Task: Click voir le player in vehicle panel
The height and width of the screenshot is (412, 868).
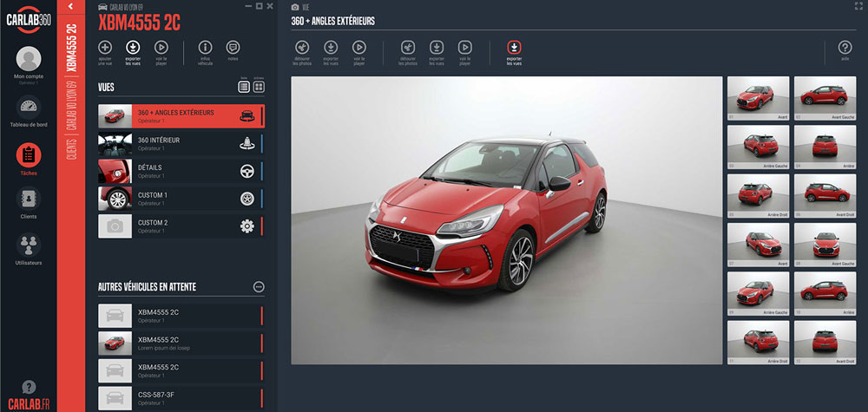Action: pos(161,47)
